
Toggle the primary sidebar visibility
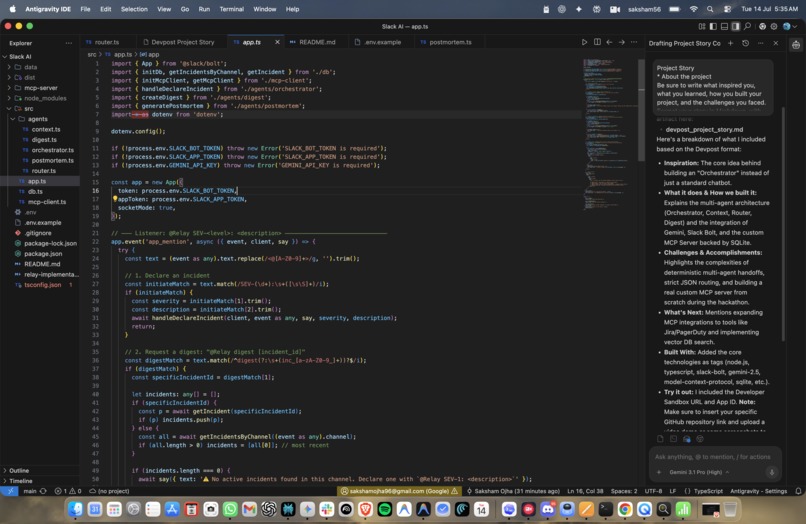(x=713, y=26)
